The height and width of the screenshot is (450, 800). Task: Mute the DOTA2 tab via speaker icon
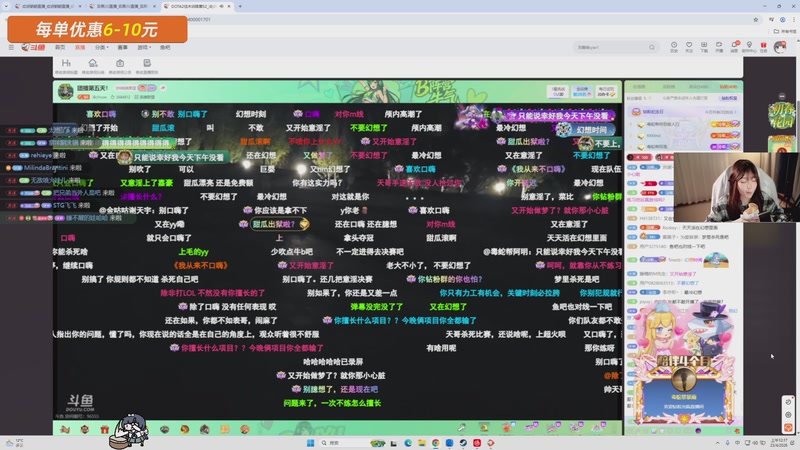coord(221,6)
